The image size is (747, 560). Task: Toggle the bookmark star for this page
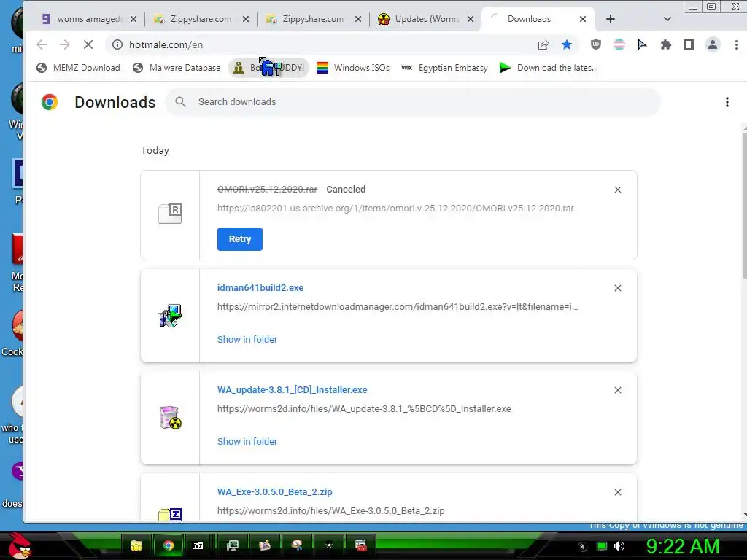[566, 44]
